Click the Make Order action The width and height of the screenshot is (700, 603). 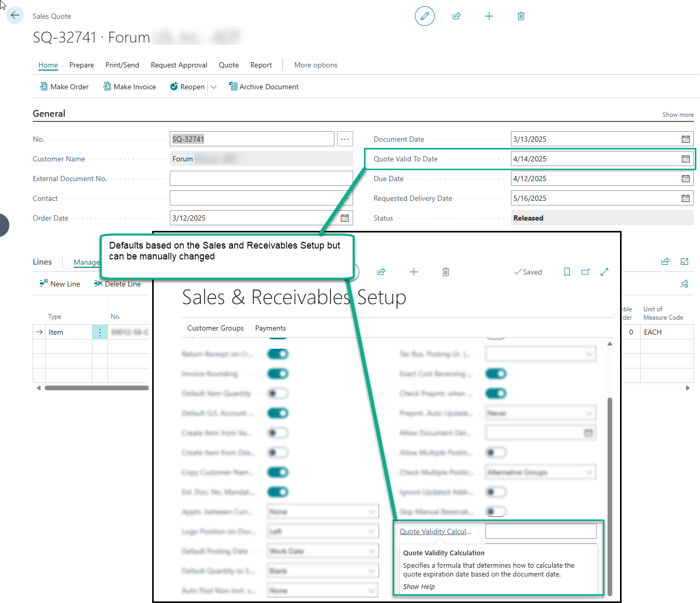tap(64, 87)
